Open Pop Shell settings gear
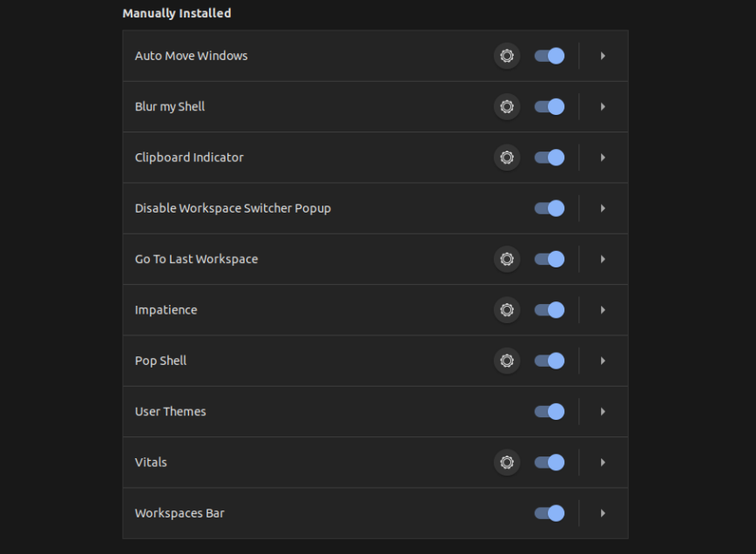Image resolution: width=756 pixels, height=554 pixels. click(507, 361)
